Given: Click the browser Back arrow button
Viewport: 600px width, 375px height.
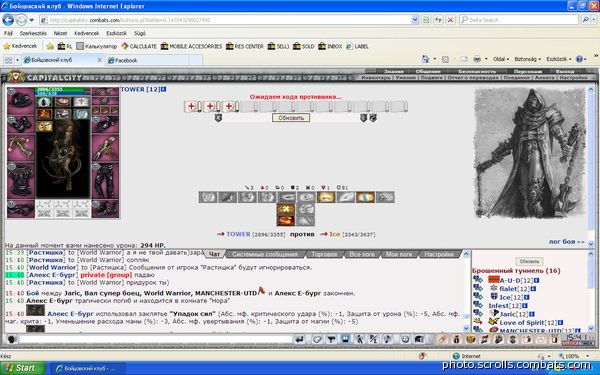Looking at the screenshot, I should click(8, 20).
